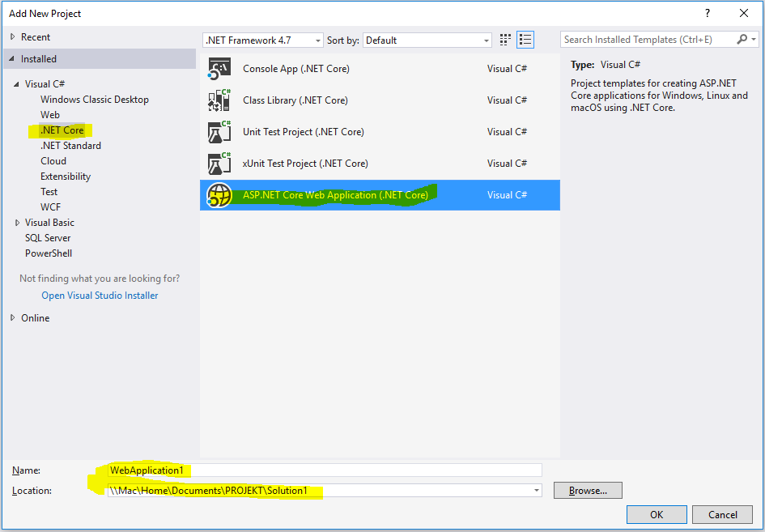Click the Console App template icon
Image resolution: width=765 pixels, height=532 pixels.
(x=219, y=69)
